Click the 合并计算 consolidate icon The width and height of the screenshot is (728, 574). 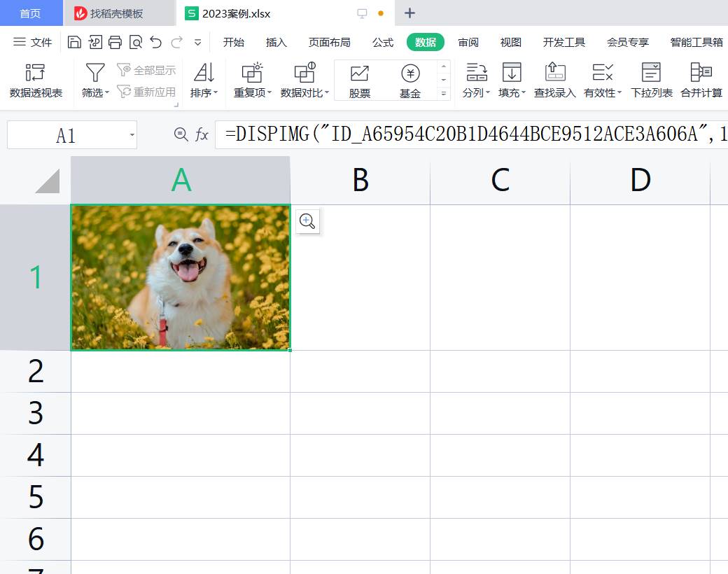701,72
